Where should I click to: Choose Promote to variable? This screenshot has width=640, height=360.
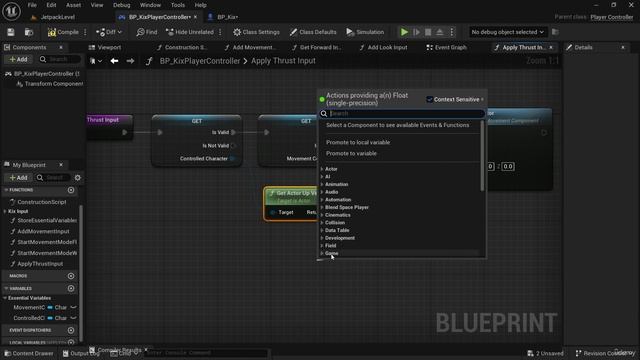coord(351,153)
